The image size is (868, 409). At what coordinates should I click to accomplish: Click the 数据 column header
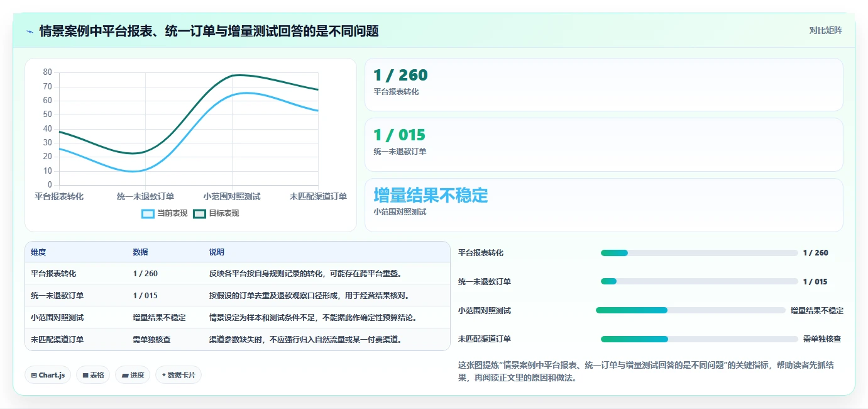click(x=140, y=252)
